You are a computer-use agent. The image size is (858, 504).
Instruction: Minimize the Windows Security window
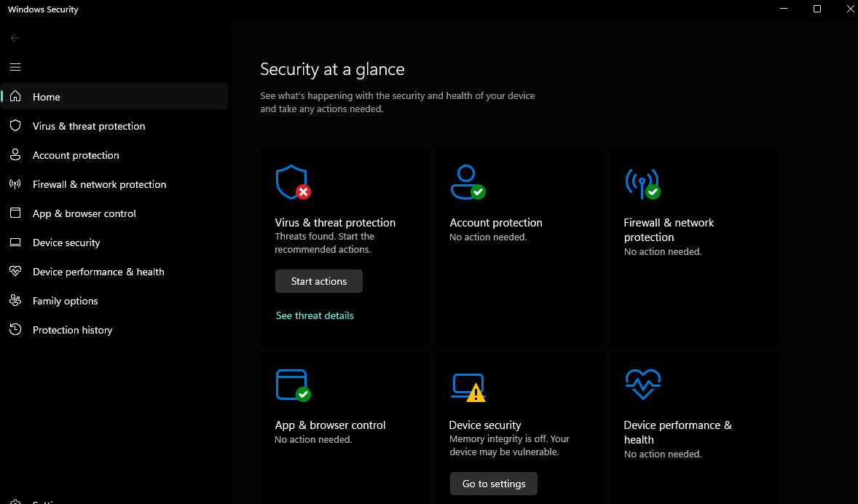point(784,9)
